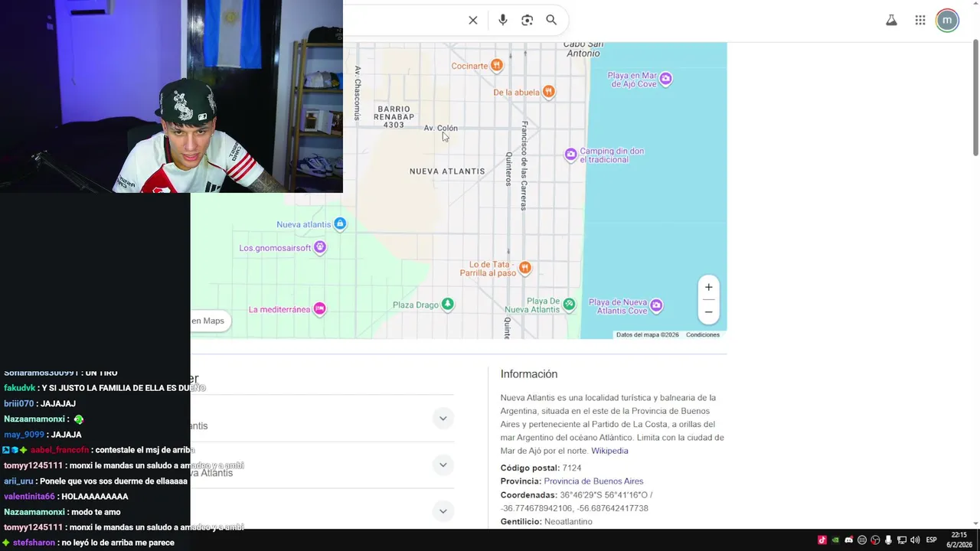The image size is (980, 551).
Task: Open the volume speaker tray icon
Action: point(915,540)
